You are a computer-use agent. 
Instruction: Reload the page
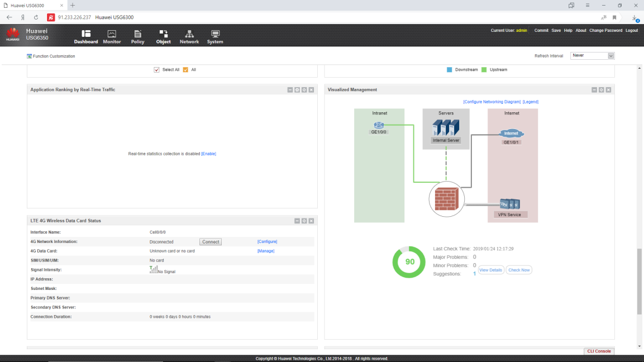(x=36, y=17)
